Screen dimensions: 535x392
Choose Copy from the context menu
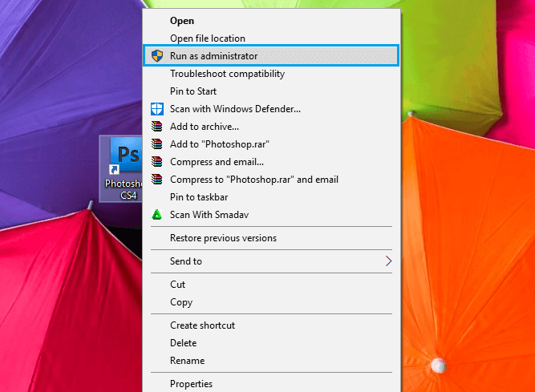coord(271,302)
